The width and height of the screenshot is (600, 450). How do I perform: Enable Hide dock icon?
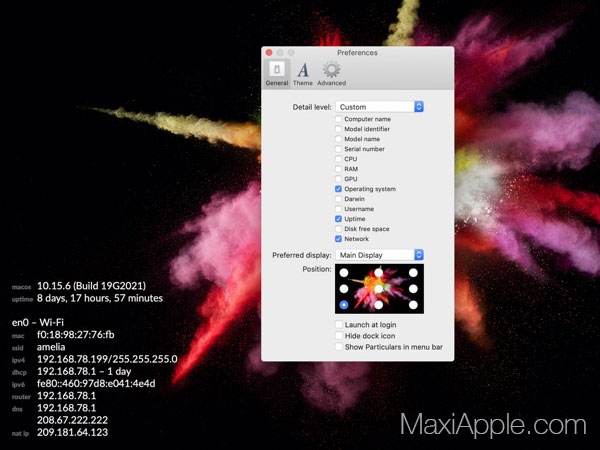click(339, 336)
